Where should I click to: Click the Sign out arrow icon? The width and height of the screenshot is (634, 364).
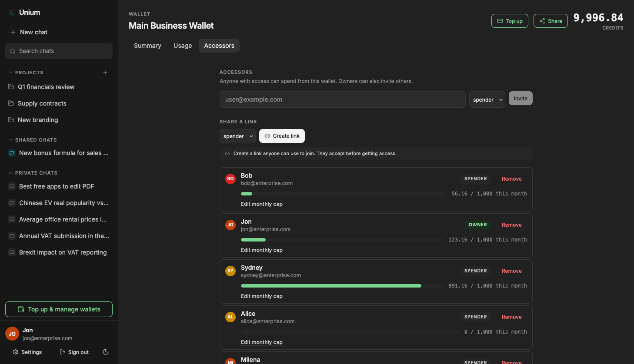[63, 352]
